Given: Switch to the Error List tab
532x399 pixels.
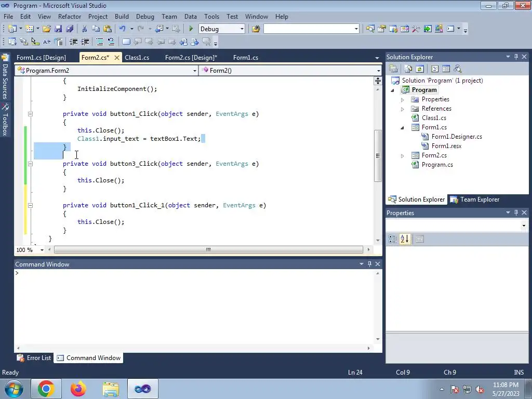Looking at the screenshot, I should coord(34,358).
